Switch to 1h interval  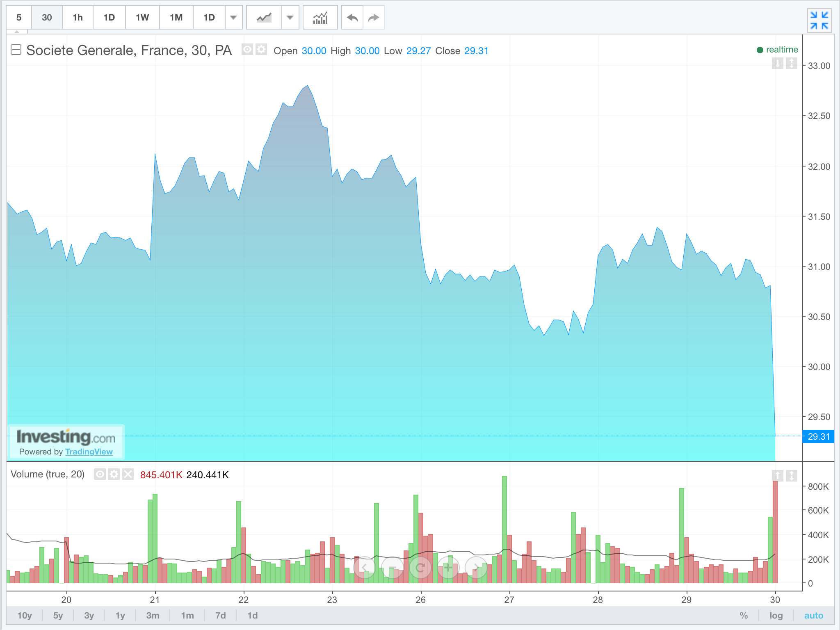78,18
